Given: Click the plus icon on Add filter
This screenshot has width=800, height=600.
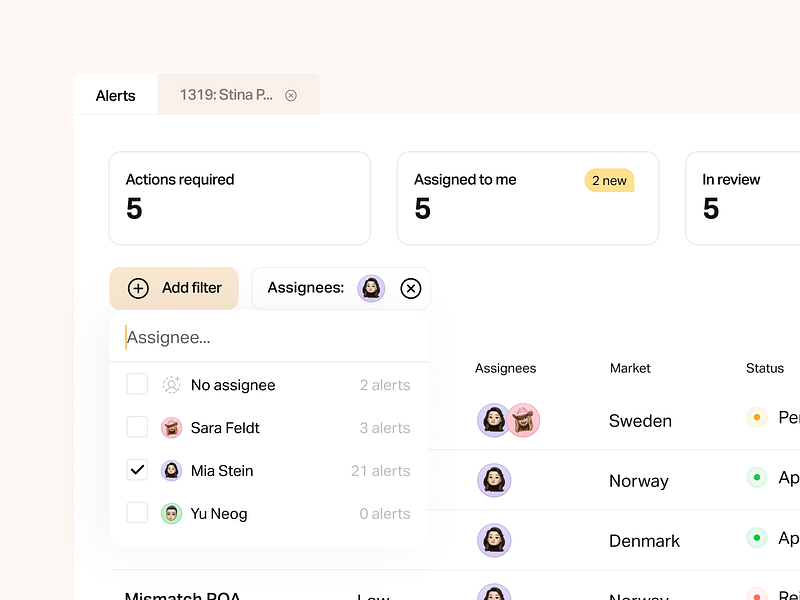Looking at the screenshot, I should pyautogui.click(x=138, y=288).
